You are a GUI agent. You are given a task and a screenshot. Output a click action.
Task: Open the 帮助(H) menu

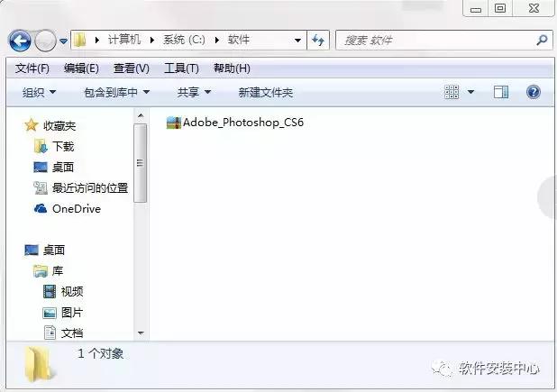[x=232, y=68]
